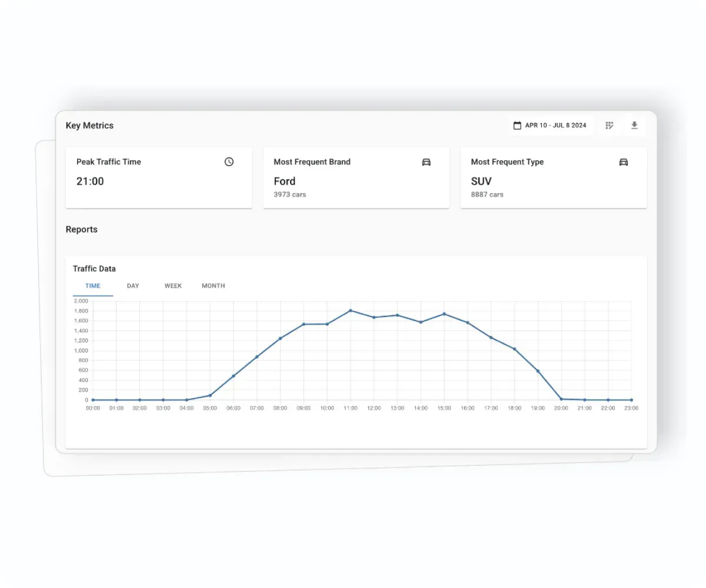Click the chart data point at 13:00
This screenshot has height=588, width=706.
(397, 315)
